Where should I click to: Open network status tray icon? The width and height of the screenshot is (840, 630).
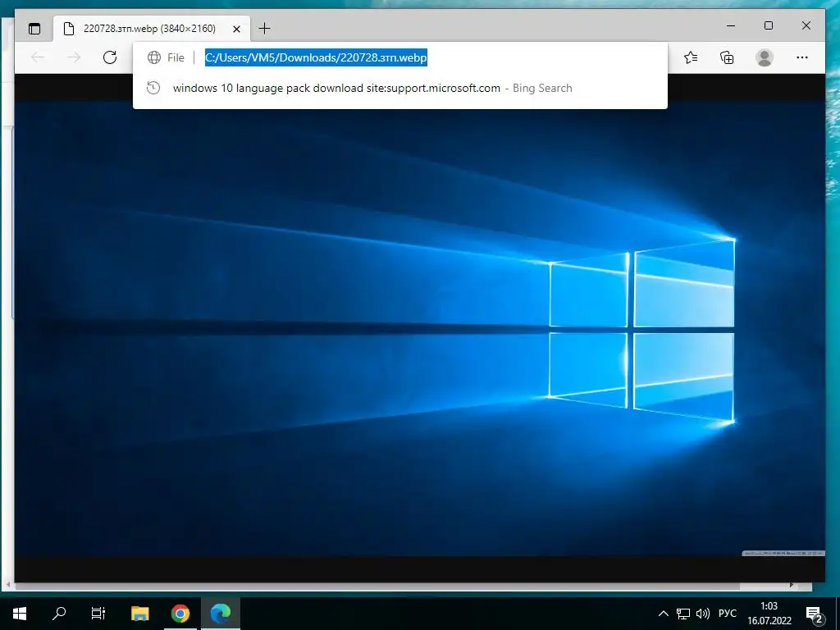click(683, 614)
